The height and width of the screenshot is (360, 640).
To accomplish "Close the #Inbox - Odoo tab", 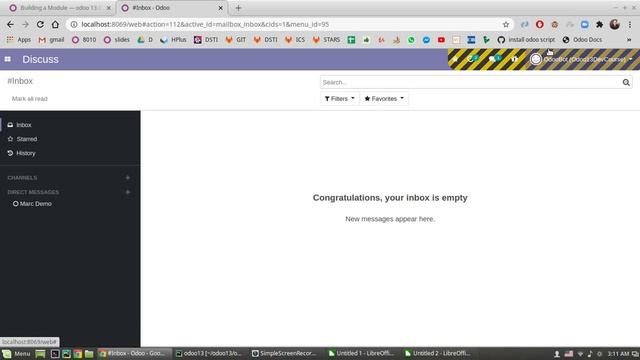I will tap(220, 8).
